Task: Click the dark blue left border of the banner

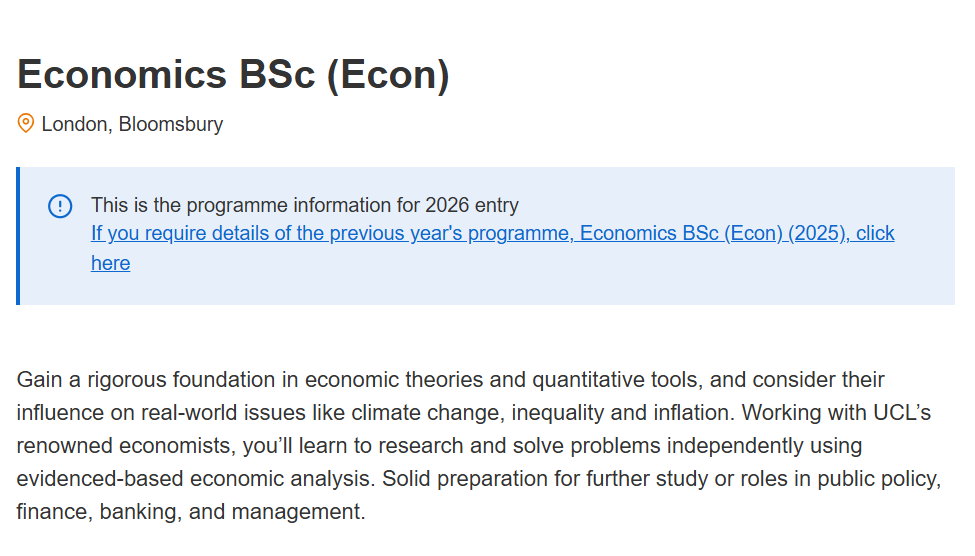Action: pyautogui.click(x=18, y=236)
